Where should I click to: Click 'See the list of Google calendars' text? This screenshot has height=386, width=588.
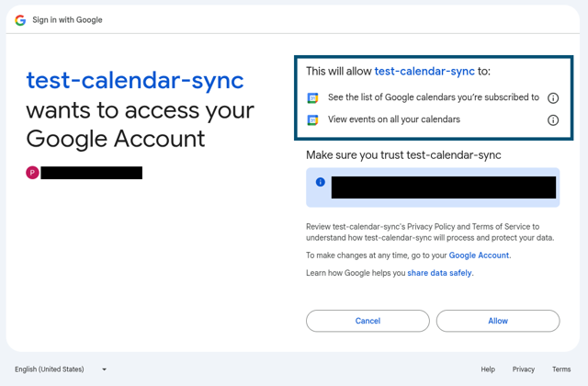pos(434,97)
